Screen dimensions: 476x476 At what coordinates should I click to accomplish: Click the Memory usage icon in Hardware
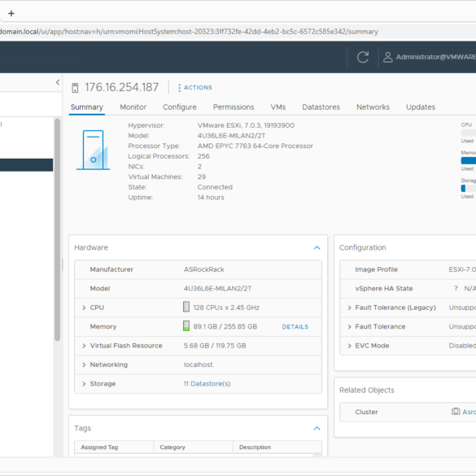coord(186,325)
